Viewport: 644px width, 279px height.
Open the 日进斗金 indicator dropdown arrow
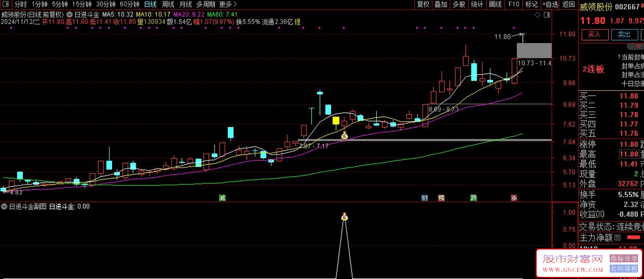pos(70,14)
